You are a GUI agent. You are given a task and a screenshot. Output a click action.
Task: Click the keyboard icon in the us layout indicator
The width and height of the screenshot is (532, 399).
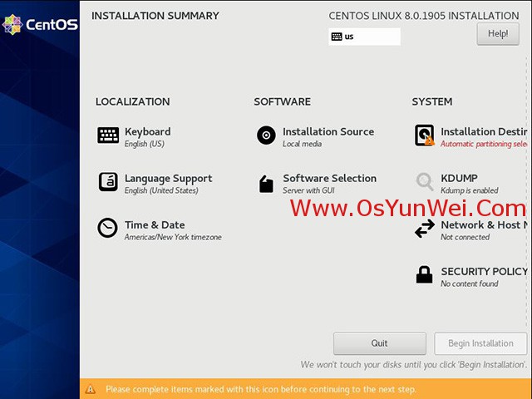click(x=337, y=37)
